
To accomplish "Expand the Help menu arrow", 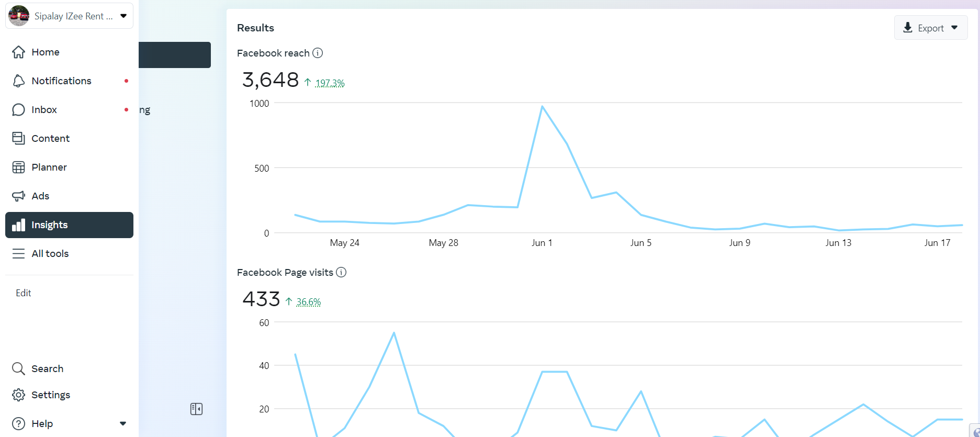I will coord(123,423).
